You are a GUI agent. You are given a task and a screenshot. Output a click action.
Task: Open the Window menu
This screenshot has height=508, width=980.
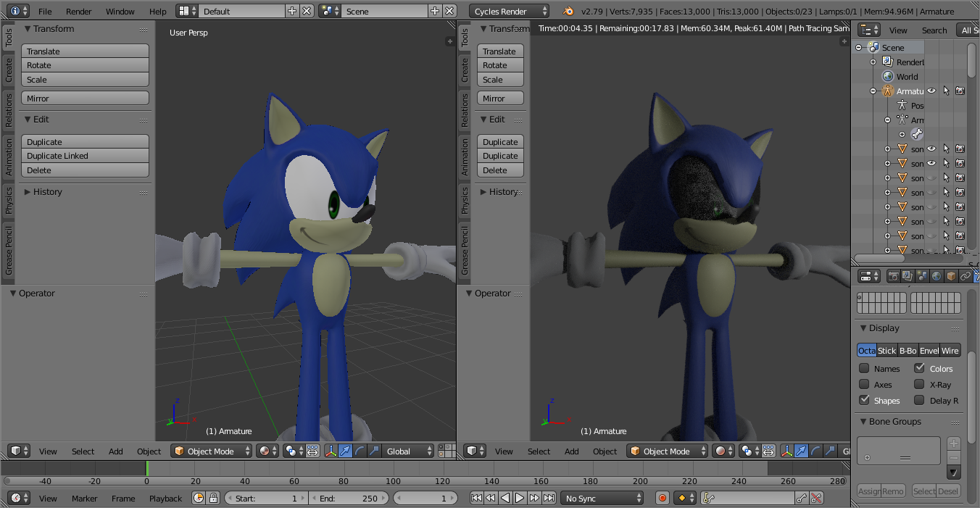tap(120, 11)
